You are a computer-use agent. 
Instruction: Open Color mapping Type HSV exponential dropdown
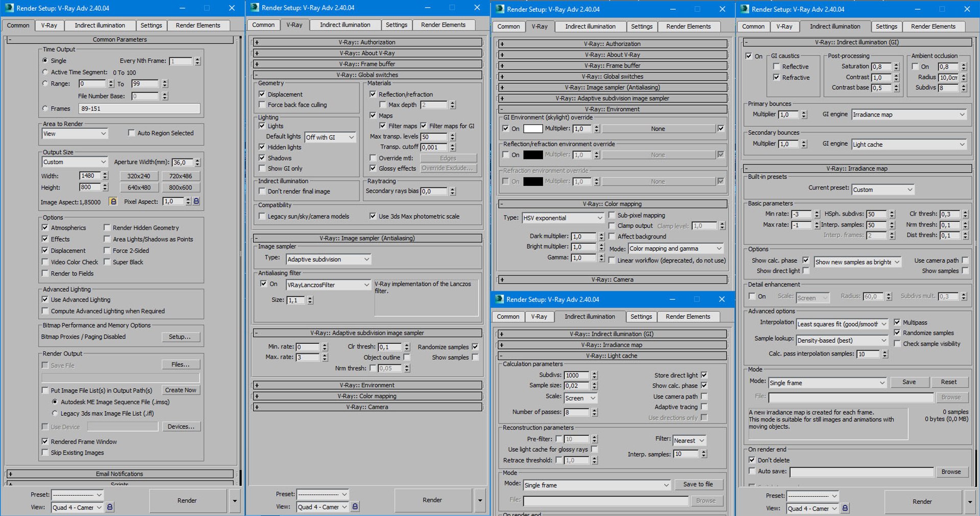point(563,218)
